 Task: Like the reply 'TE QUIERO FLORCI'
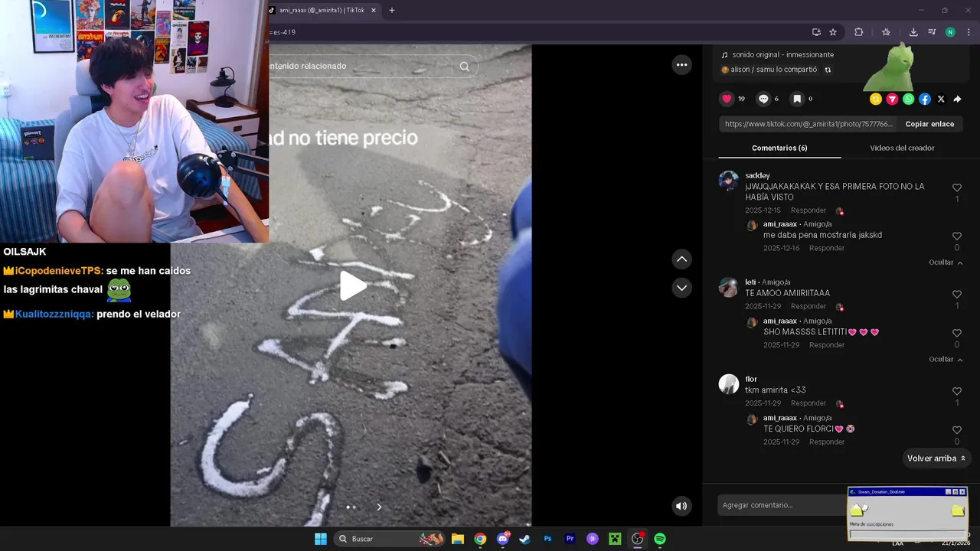coord(957,430)
